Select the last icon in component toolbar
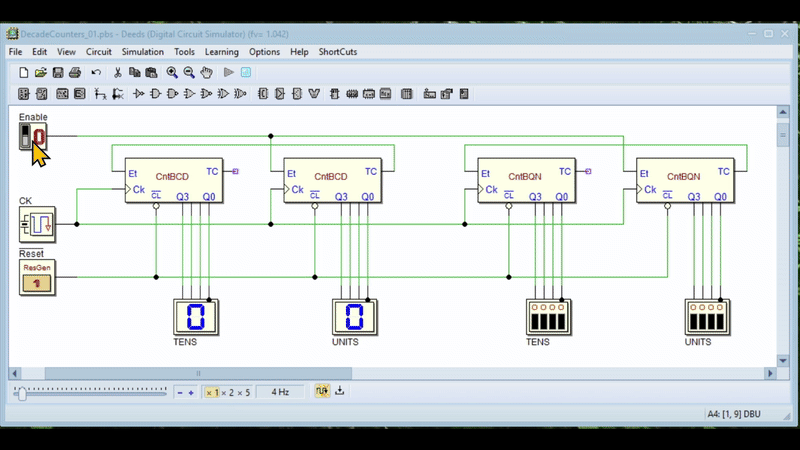This screenshot has width=800, height=450. point(464,94)
